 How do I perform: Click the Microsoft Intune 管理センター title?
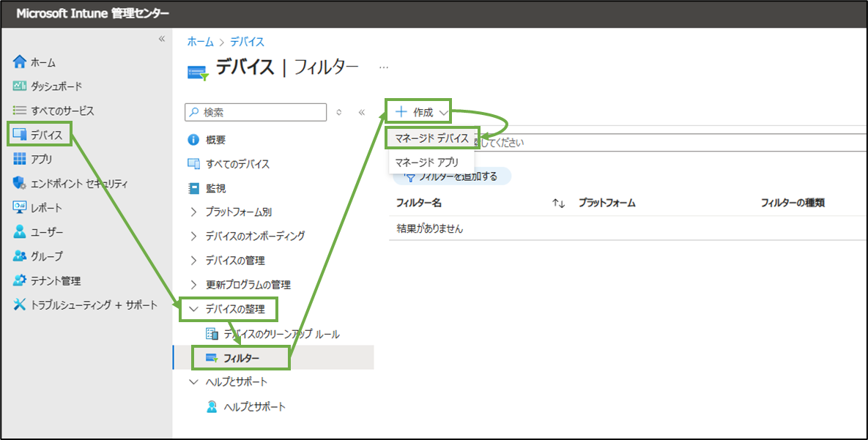(x=92, y=14)
